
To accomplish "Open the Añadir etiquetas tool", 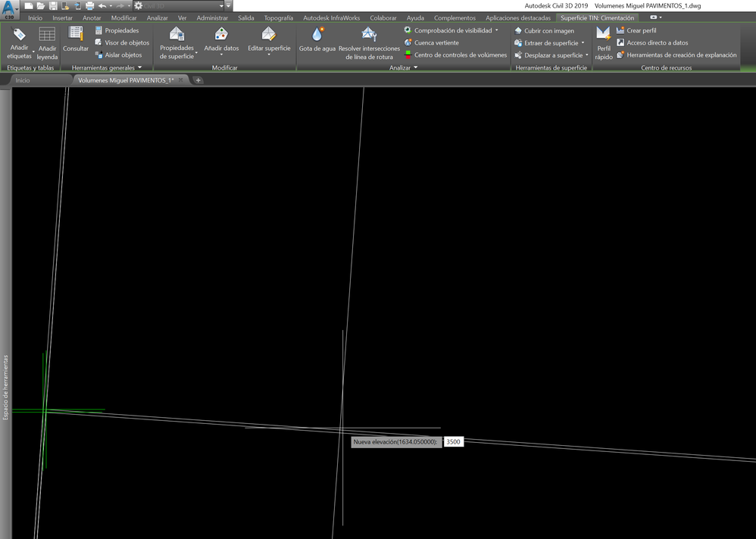I will (x=19, y=43).
